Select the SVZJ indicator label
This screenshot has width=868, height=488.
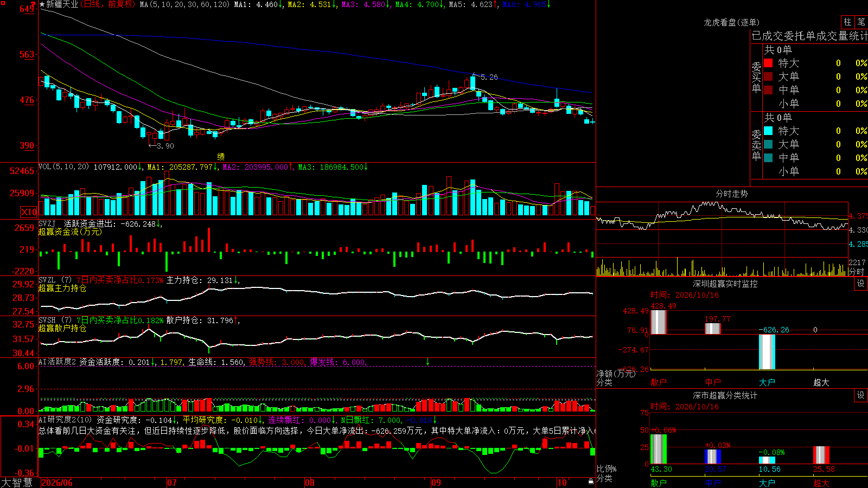click(x=47, y=223)
